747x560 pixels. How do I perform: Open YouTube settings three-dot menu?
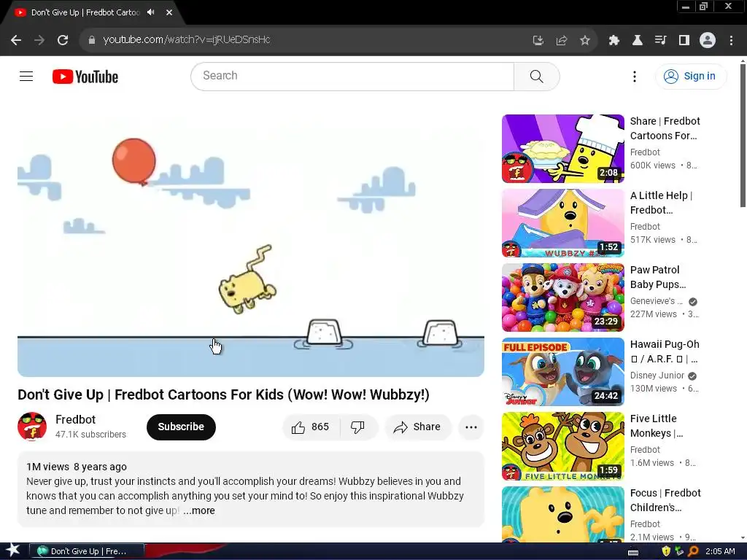634,76
